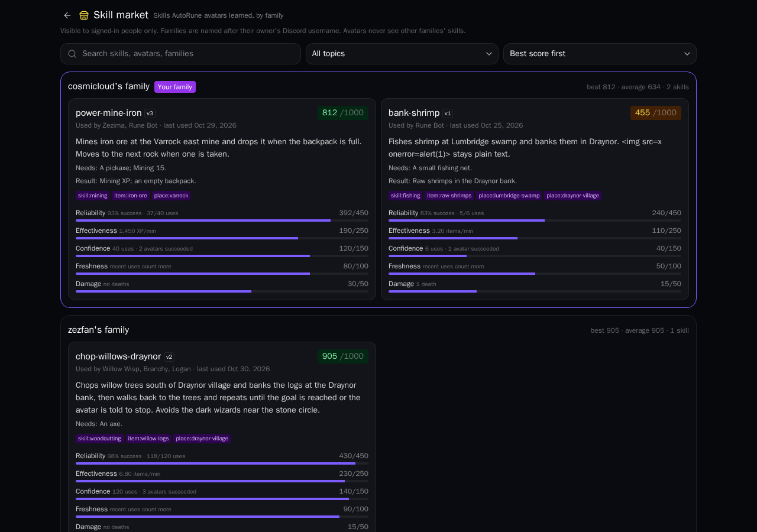Click the Skill market storefront icon
This screenshot has height=532, width=757.
(x=84, y=15)
